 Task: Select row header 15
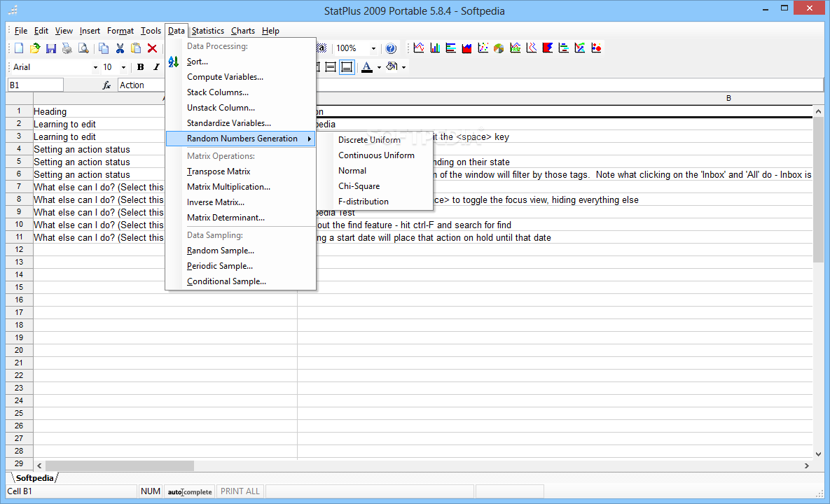[19, 287]
